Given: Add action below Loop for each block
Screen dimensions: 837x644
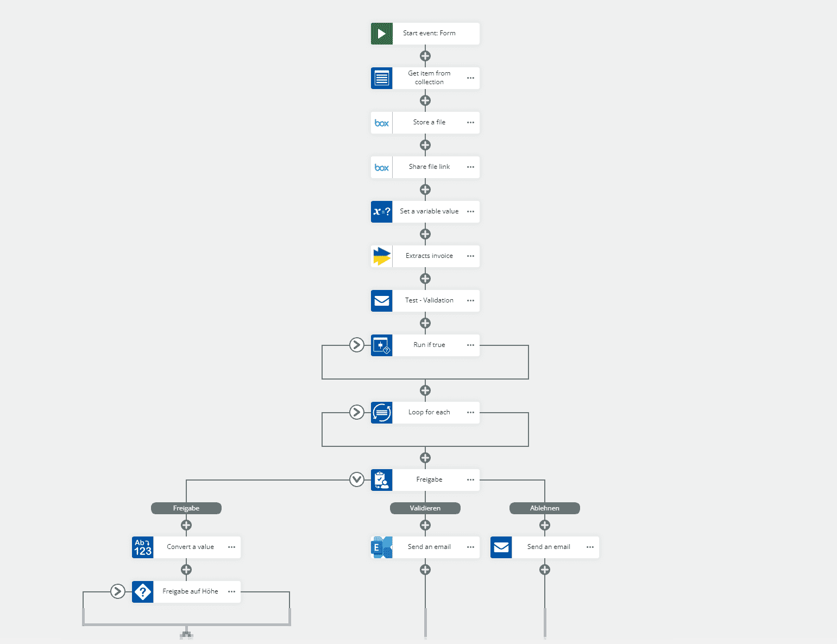Looking at the screenshot, I should click(x=425, y=458).
